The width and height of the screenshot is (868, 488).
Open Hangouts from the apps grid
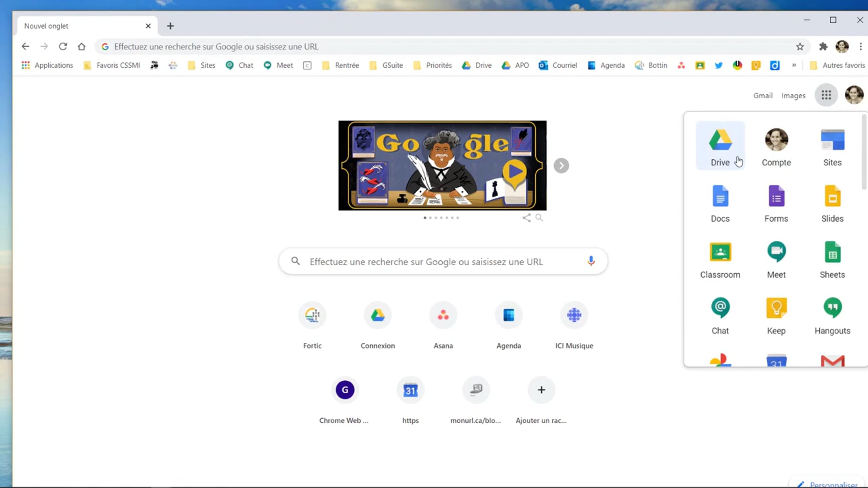pyautogui.click(x=832, y=316)
